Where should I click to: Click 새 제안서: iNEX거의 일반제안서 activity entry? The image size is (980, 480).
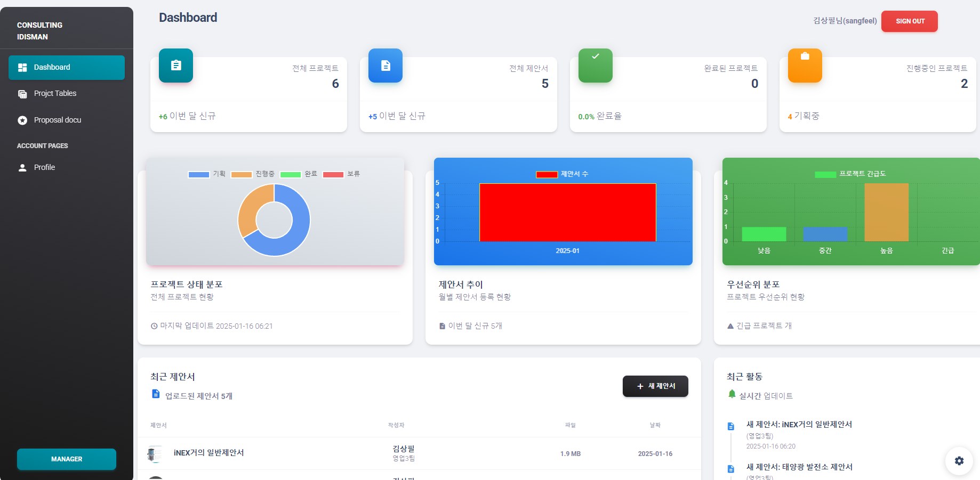[x=799, y=425]
